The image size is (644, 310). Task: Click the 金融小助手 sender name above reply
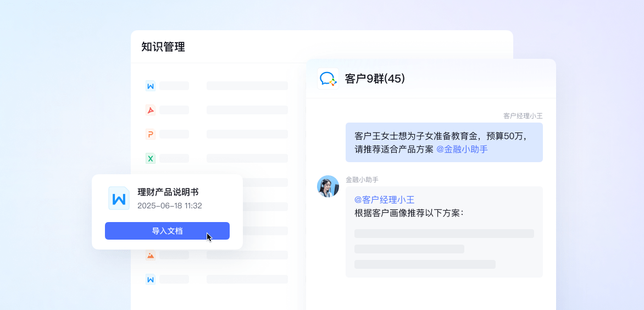point(362,180)
